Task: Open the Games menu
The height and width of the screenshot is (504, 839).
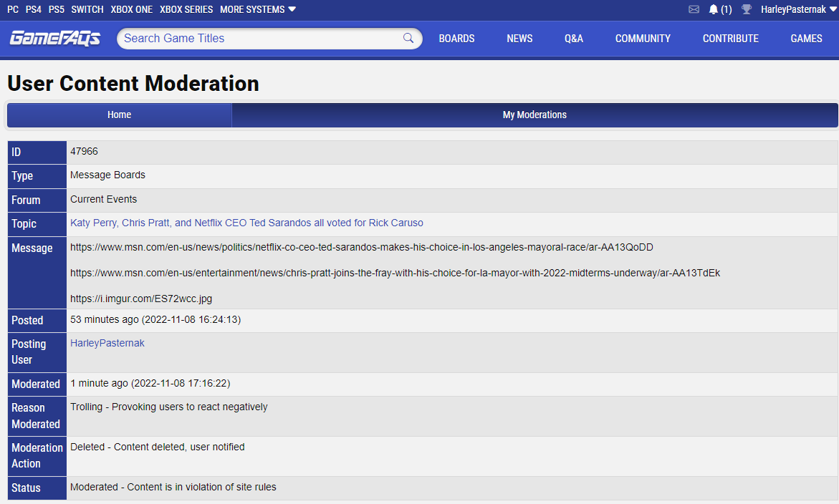Action: click(806, 39)
